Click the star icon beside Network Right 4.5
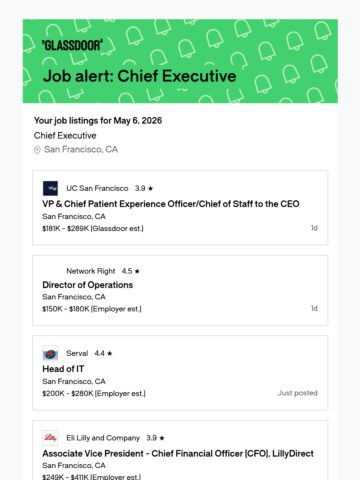 [137, 271]
